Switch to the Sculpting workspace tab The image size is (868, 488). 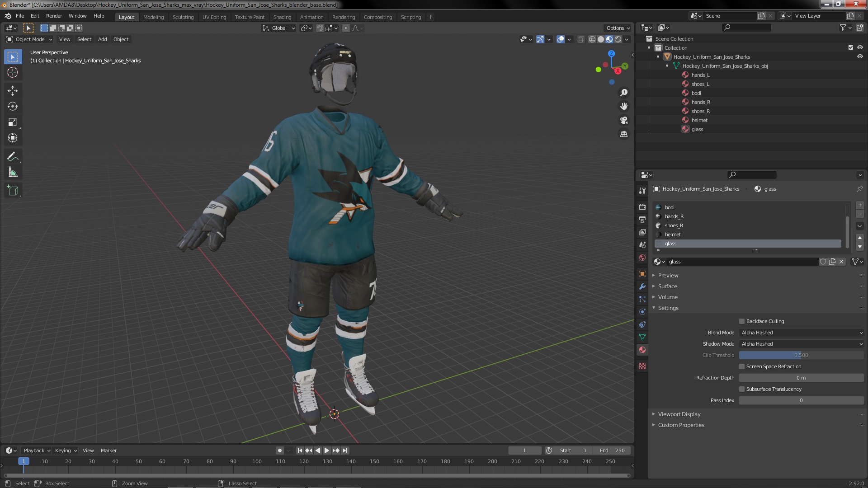[x=183, y=17]
